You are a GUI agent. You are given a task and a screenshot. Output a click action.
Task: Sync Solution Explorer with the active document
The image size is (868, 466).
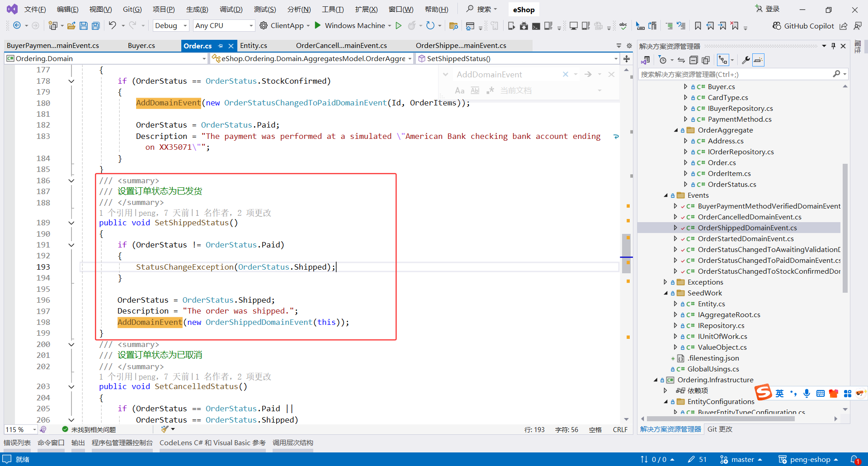(x=681, y=60)
